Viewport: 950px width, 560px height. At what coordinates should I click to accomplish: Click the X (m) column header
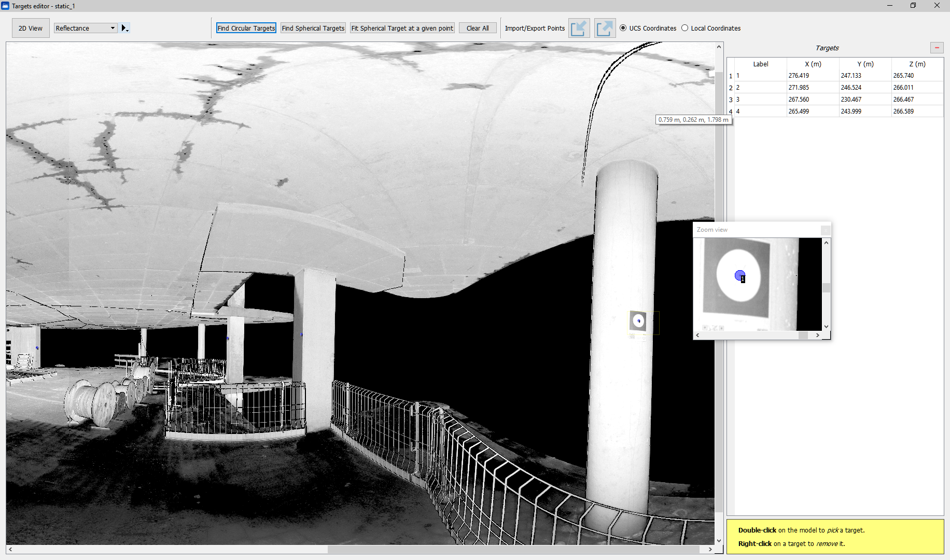pos(813,64)
